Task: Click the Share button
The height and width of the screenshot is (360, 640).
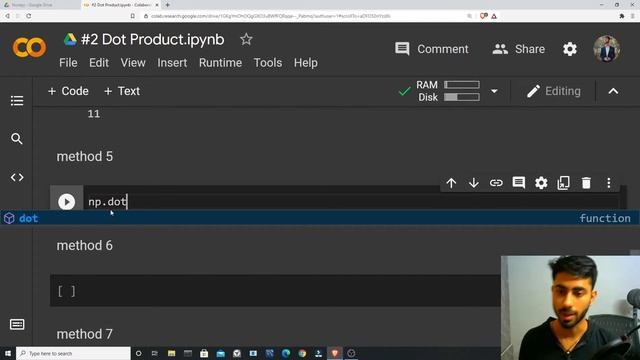Action: pyautogui.click(x=519, y=49)
